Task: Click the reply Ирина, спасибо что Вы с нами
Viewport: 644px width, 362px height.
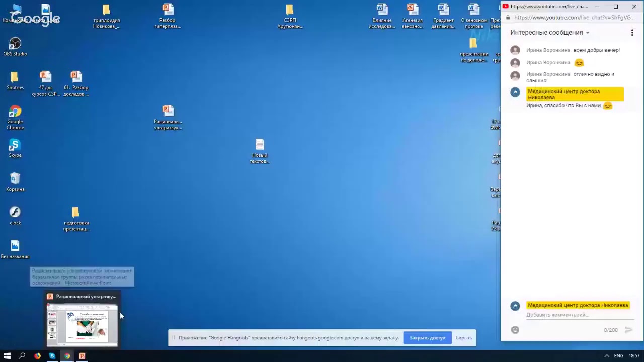Action: click(563, 106)
